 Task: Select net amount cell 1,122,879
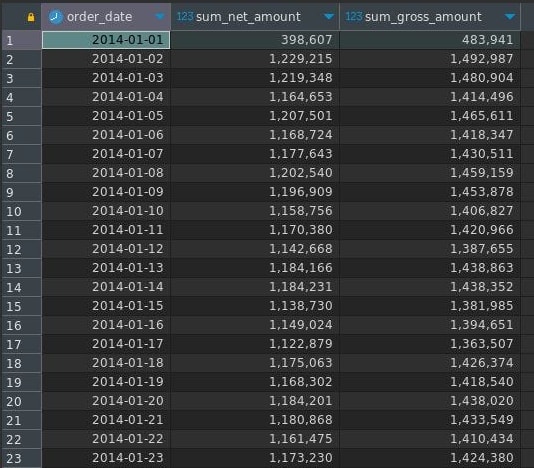point(255,344)
